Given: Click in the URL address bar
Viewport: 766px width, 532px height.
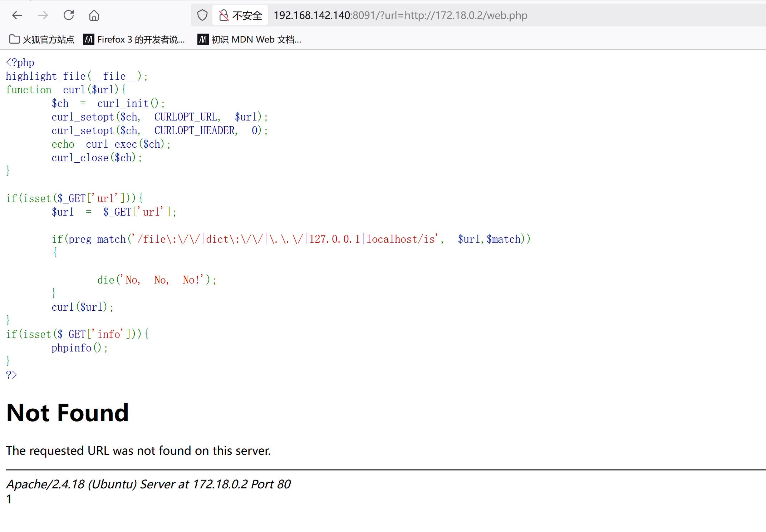Looking at the screenshot, I should pyautogui.click(x=401, y=15).
